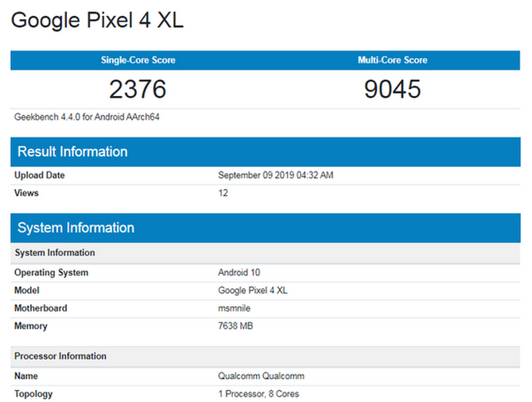The width and height of the screenshot is (532, 402).
Task: Click the multi-core value 9045
Action: pyautogui.click(x=393, y=89)
